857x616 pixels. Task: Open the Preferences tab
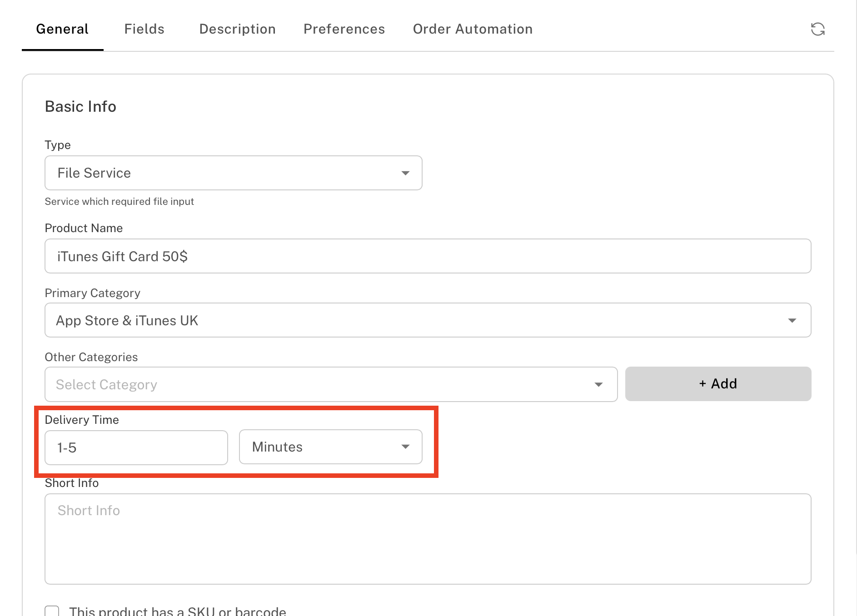pos(344,29)
